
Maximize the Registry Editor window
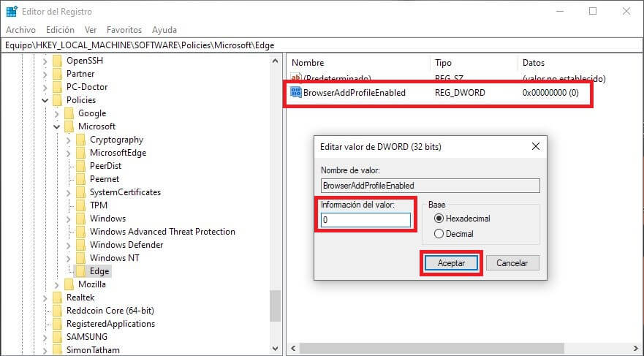click(x=593, y=11)
